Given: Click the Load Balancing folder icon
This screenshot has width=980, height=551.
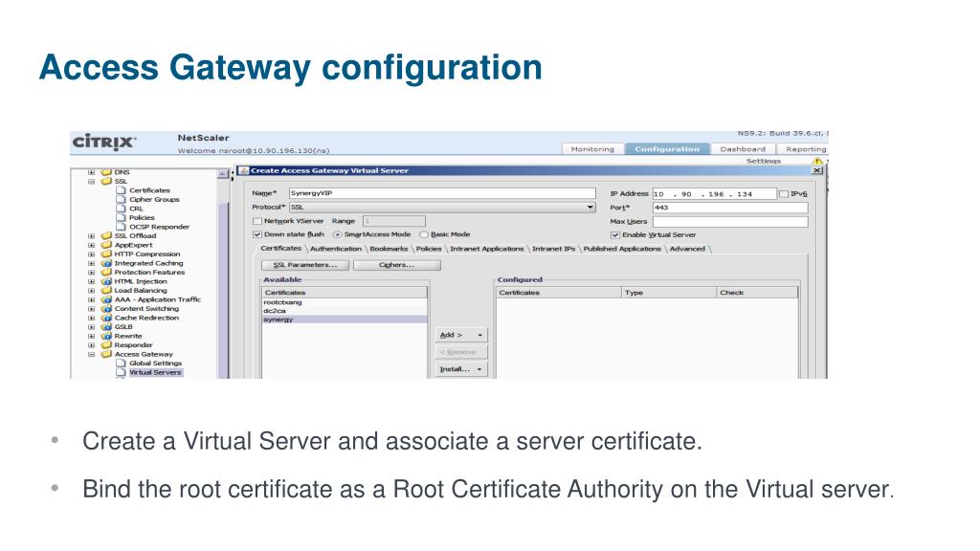Looking at the screenshot, I should pos(106,291).
